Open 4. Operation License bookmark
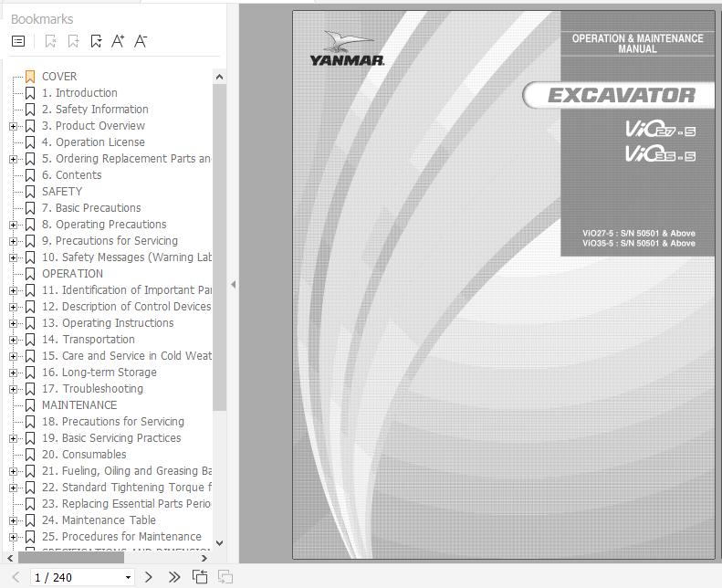The height and width of the screenshot is (588, 722). pyautogui.click(x=93, y=142)
